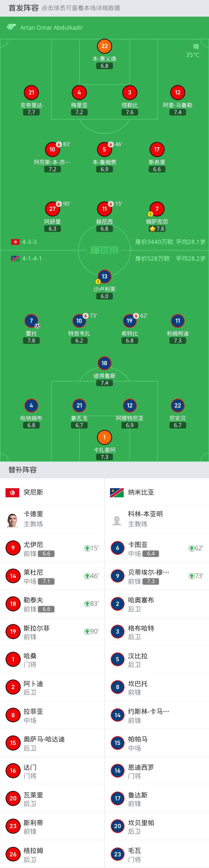Click the captain badge on 沙卢利莱
This screenshot has height=868, width=209.
98,281
